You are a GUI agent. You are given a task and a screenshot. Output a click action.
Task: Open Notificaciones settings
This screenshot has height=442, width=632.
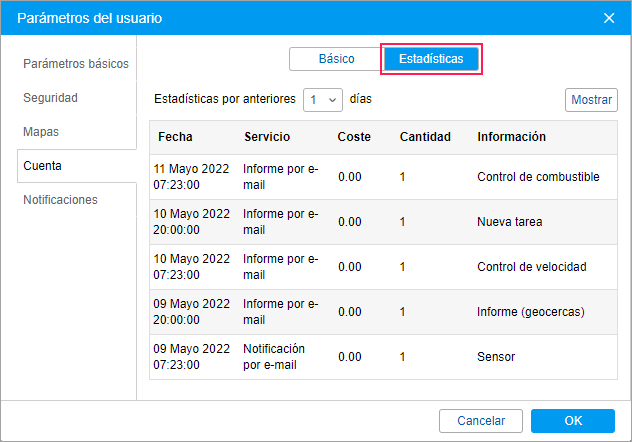pyautogui.click(x=61, y=200)
